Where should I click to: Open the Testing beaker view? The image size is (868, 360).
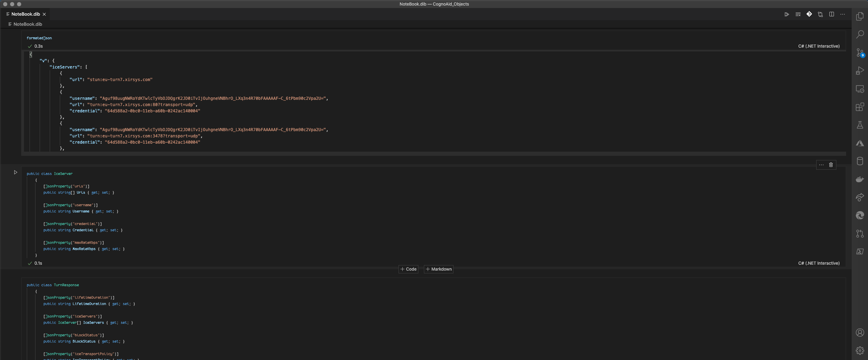tap(859, 125)
